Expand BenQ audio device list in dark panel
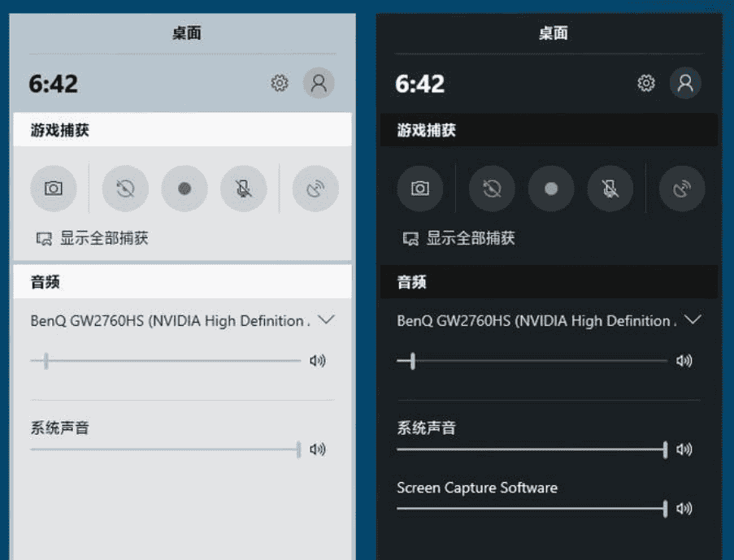Image resolution: width=734 pixels, height=560 pixels. pos(693,320)
